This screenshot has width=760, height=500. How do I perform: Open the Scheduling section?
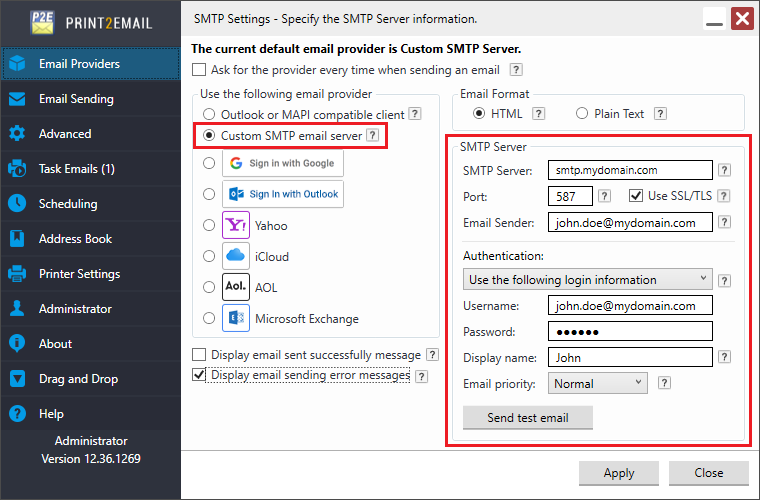[x=68, y=204]
